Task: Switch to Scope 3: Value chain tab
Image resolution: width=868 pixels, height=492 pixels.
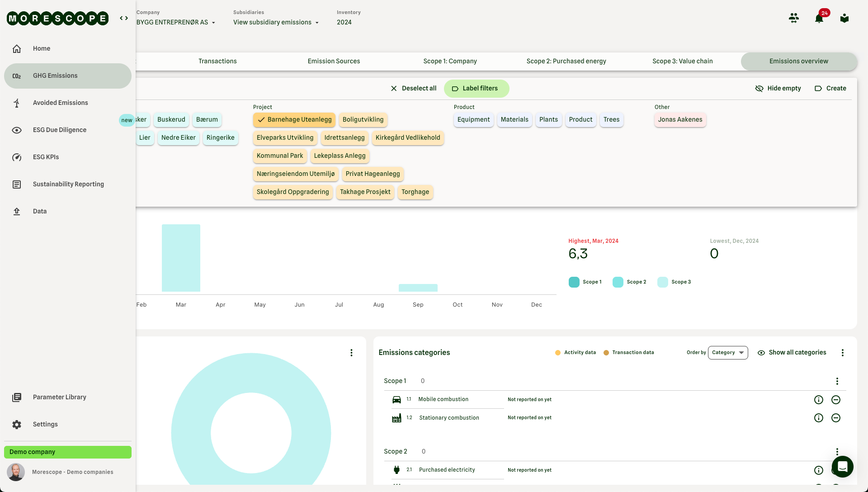Action: click(x=682, y=61)
